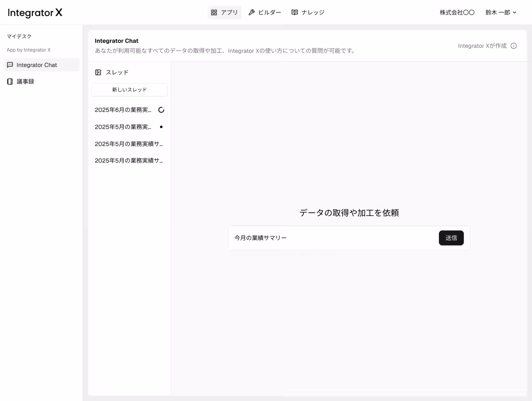Open ナレッジ via the book icon
Screen dimensions: 532x401
(294, 12)
